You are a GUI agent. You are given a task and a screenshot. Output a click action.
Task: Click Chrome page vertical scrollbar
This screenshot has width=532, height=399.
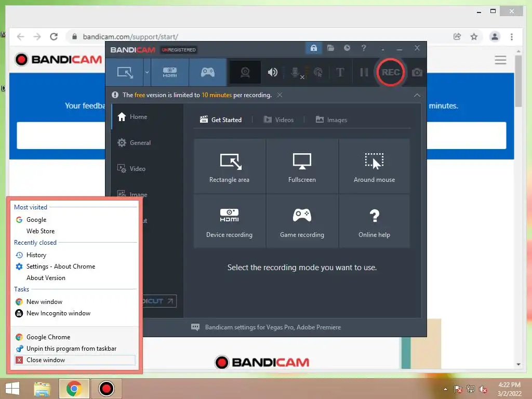pyautogui.click(x=518, y=81)
